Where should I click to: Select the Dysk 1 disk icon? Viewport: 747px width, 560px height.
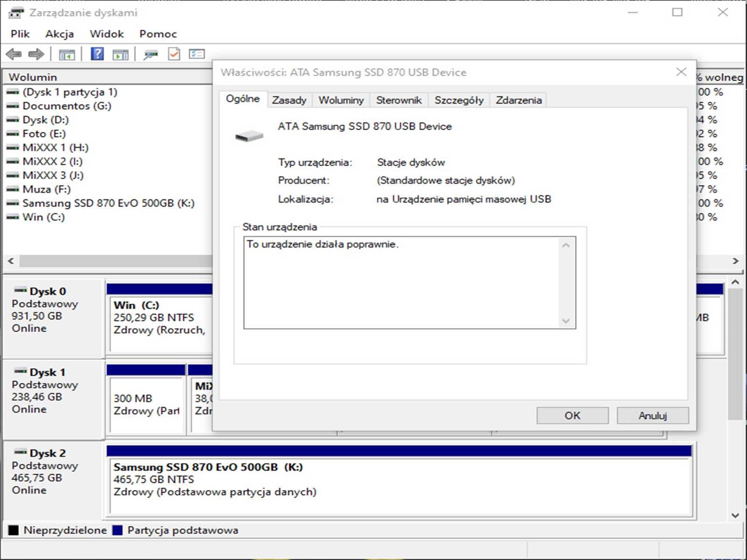pyautogui.click(x=20, y=371)
